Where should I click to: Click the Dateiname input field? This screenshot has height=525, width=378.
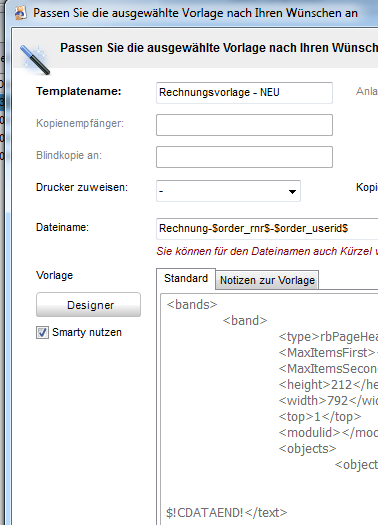click(267, 229)
